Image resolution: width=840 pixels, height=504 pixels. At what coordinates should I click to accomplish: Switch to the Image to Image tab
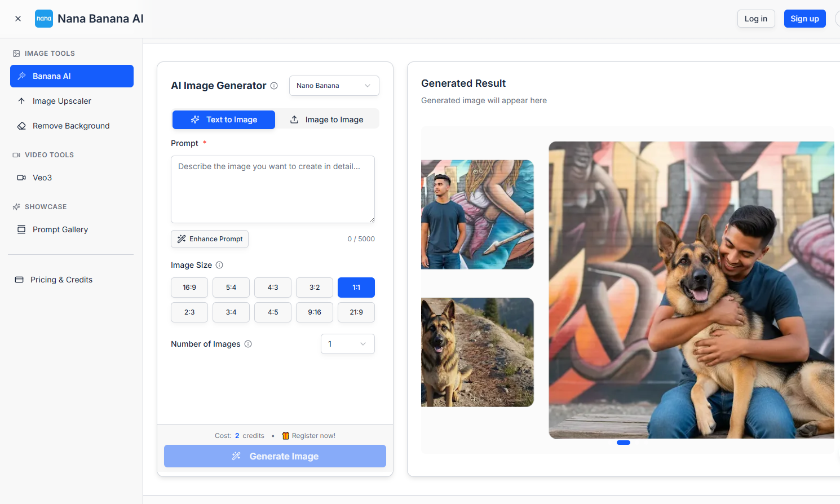[327, 120]
